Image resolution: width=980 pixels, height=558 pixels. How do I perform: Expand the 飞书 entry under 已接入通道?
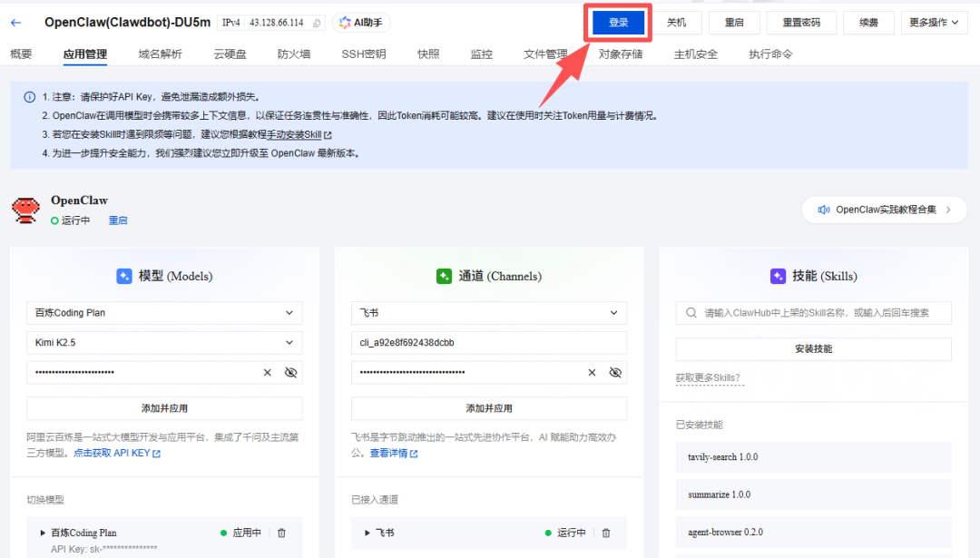coord(367,533)
